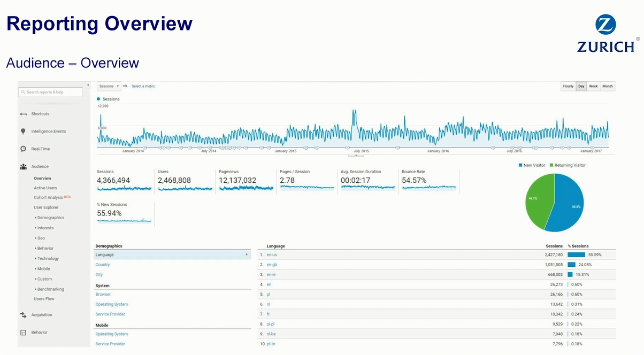This screenshot has height=355, width=644.
Task: Expand the Demographics menu item
Action: (x=50, y=218)
